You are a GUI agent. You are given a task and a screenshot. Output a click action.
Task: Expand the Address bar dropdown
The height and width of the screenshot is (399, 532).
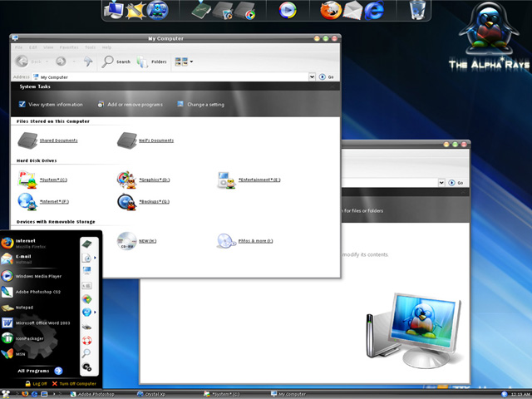click(311, 77)
